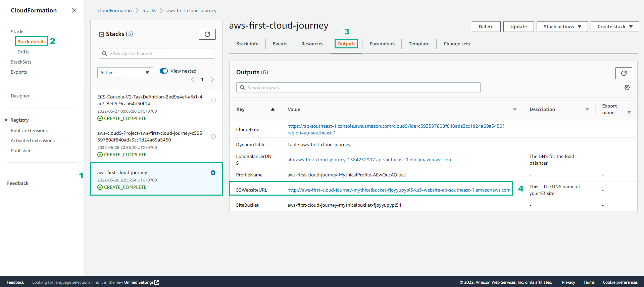644x287 pixels.
Task: Open the Create stack dropdown
Action: click(x=615, y=27)
